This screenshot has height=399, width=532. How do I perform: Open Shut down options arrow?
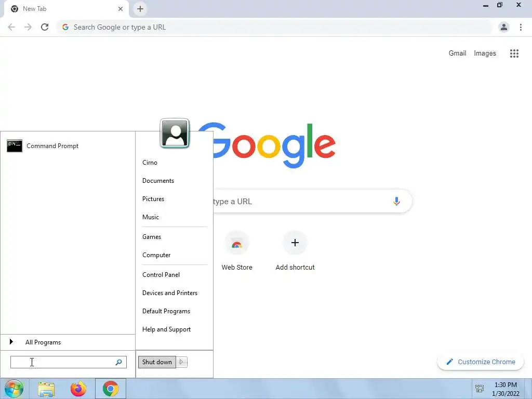click(x=182, y=362)
